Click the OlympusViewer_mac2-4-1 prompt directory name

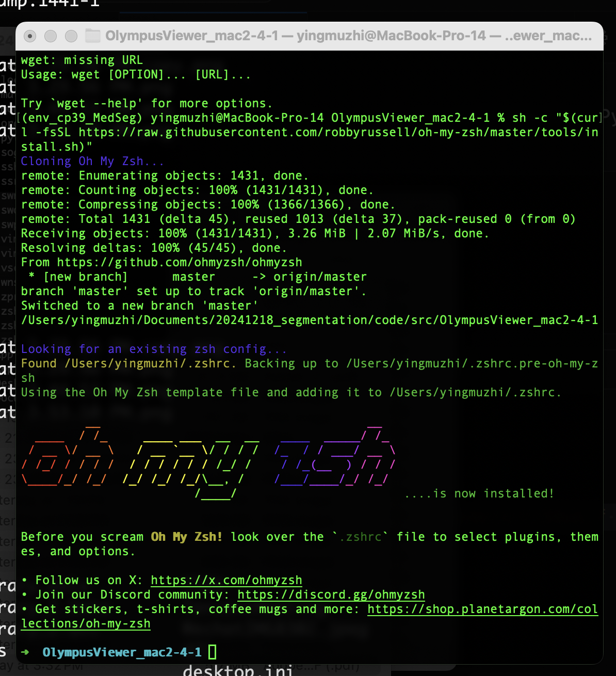click(x=122, y=652)
